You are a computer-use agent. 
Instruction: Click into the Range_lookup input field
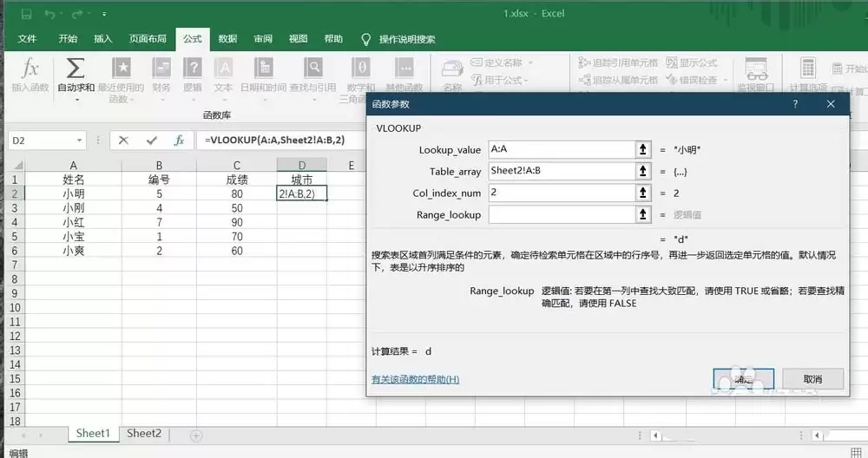click(x=562, y=214)
